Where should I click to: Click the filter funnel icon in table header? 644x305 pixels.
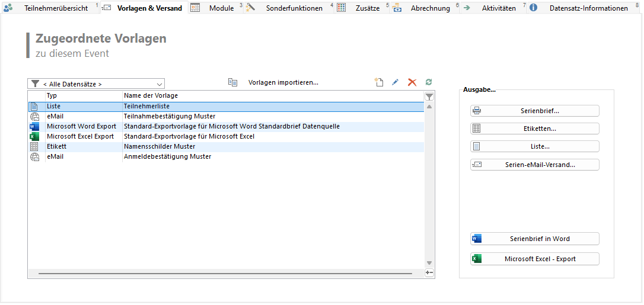tap(429, 96)
